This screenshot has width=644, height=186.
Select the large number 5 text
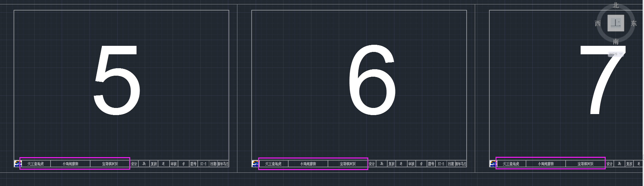pyautogui.click(x=117, y=80)
